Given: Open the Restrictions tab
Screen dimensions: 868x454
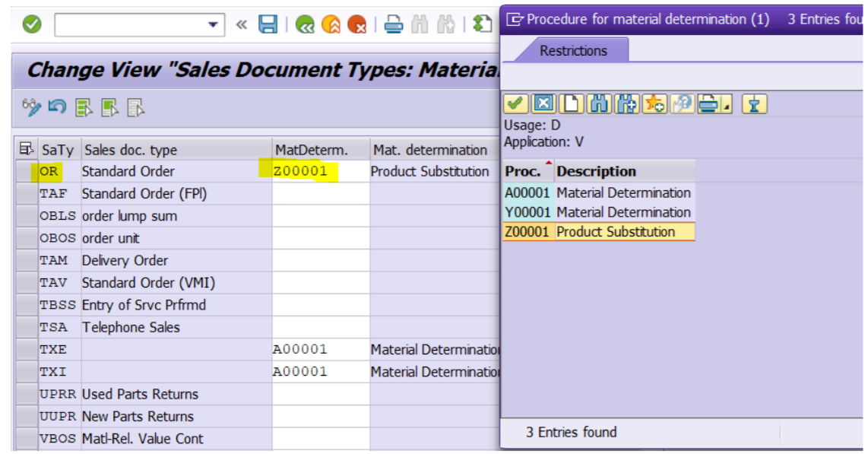Looking at the screenshot, I should tap(573, 51).
